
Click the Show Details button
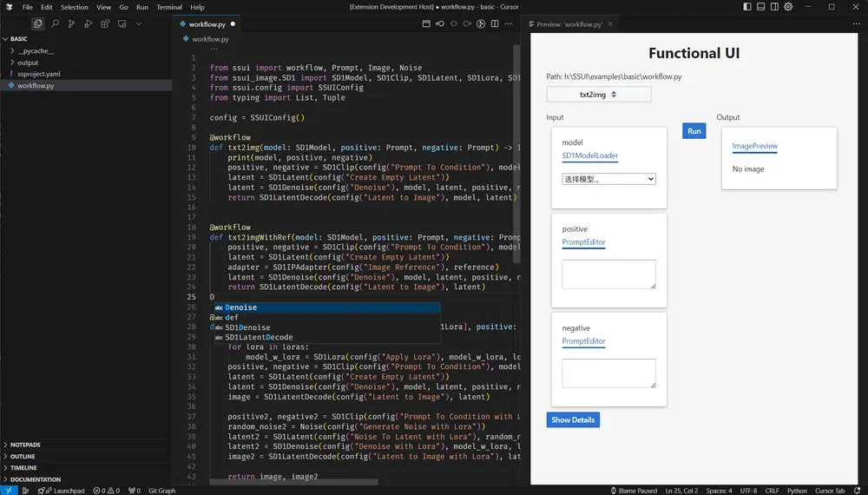(x=573, y=419)
